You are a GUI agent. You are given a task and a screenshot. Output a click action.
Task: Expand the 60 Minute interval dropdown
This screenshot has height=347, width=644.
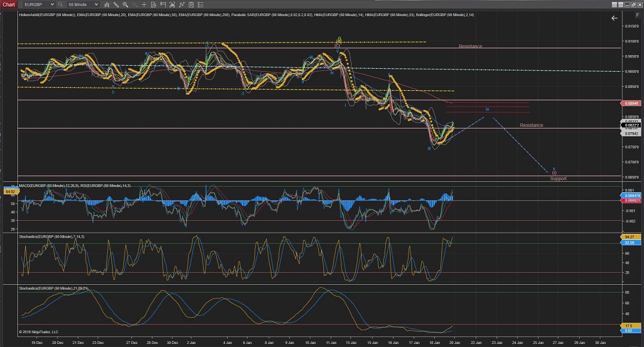click(x=96, y=4)
